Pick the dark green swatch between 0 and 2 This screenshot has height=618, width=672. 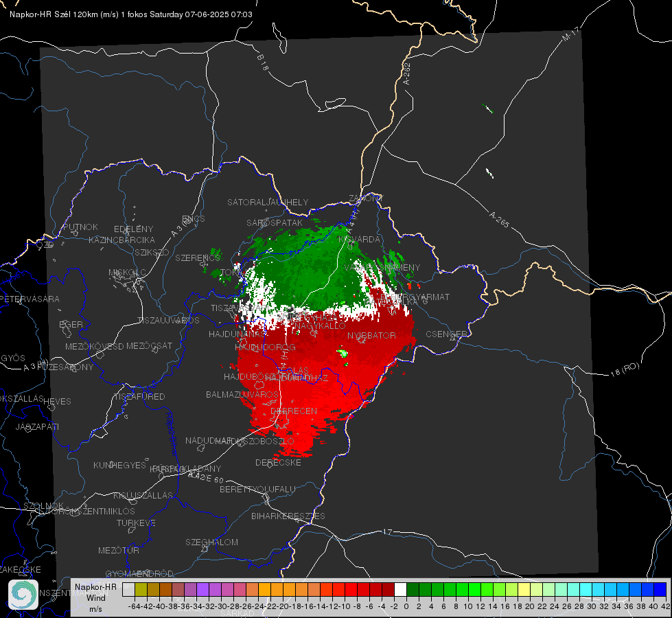(x=413, y=589)
